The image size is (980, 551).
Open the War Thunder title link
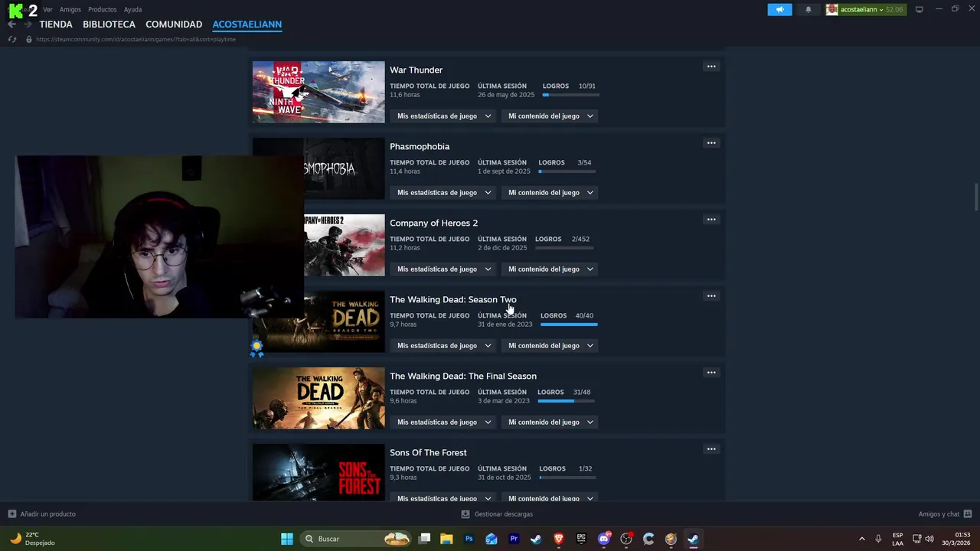[416, 70]
